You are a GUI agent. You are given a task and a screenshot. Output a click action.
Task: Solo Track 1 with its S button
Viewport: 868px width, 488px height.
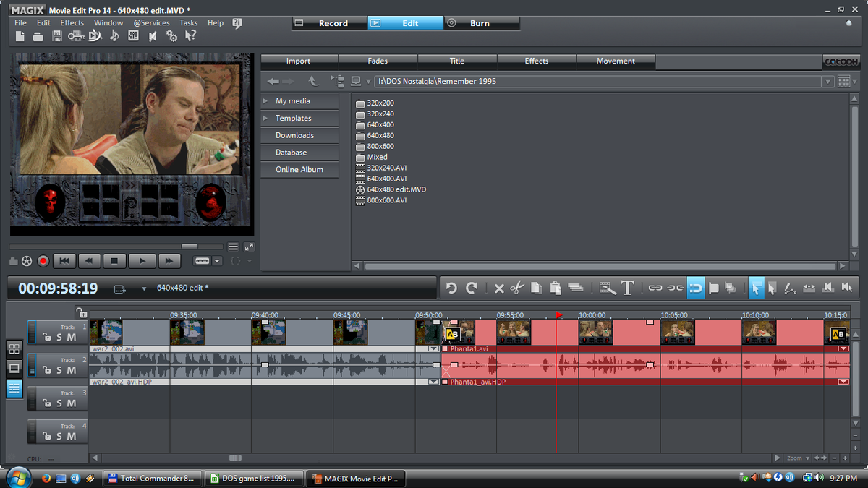59,337
